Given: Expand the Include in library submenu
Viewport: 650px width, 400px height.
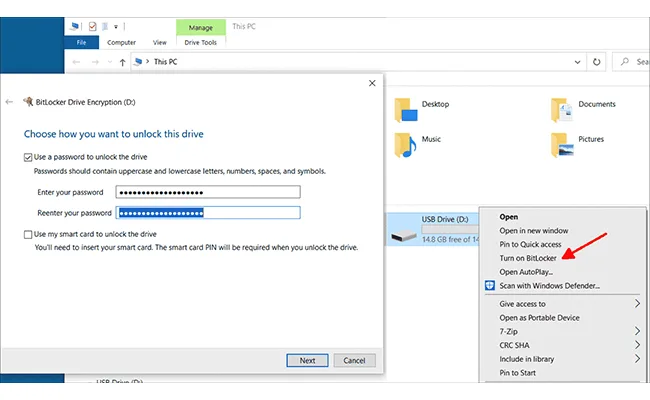Looking at the screenshot, I should pyautogui.click(x=637, y=359).
